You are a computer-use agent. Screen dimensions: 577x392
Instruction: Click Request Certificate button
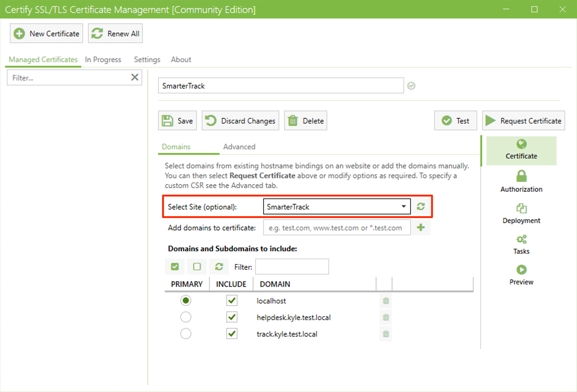(523, 120)
